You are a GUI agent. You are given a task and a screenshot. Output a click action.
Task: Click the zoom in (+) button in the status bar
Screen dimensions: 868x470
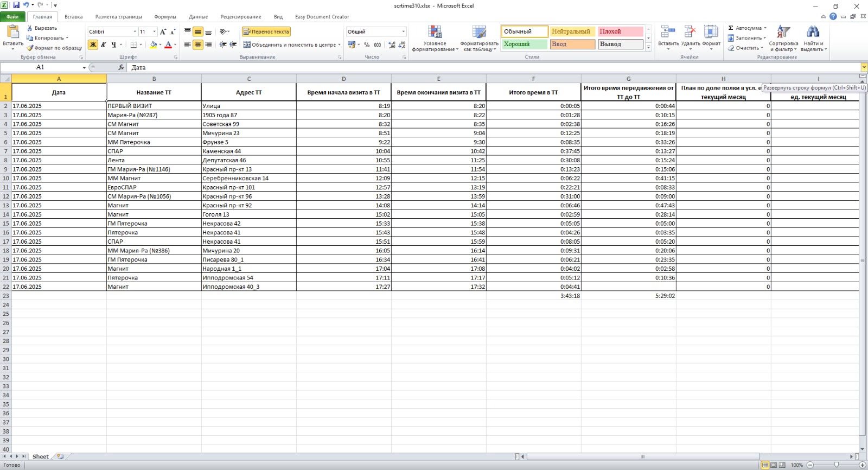pyautogui.click(x=863, y=465)
